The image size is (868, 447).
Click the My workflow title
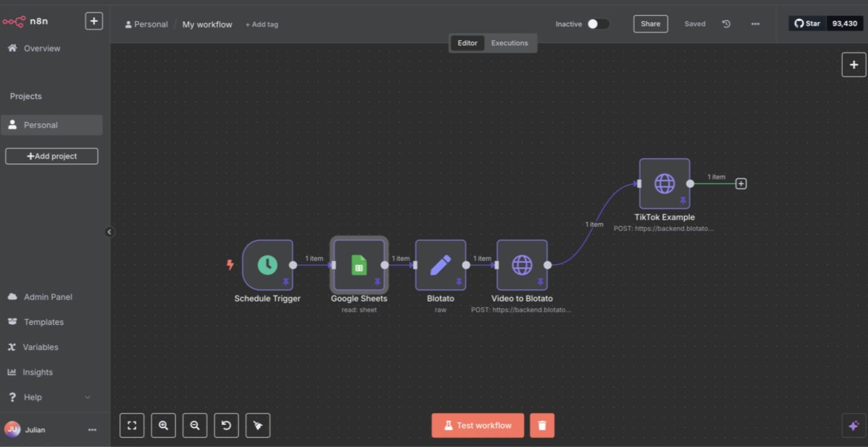click(207, 24)
